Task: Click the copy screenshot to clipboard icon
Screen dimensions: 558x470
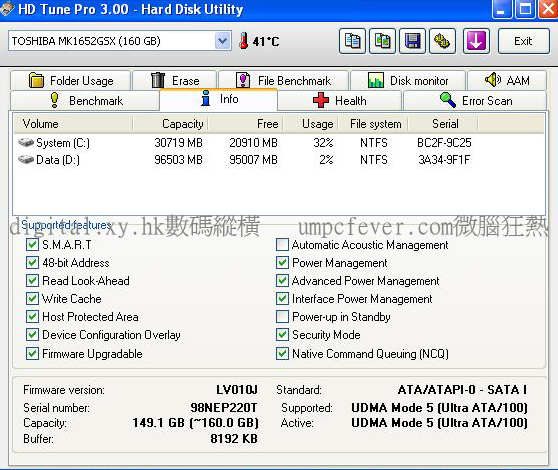Action: (382, 41)
